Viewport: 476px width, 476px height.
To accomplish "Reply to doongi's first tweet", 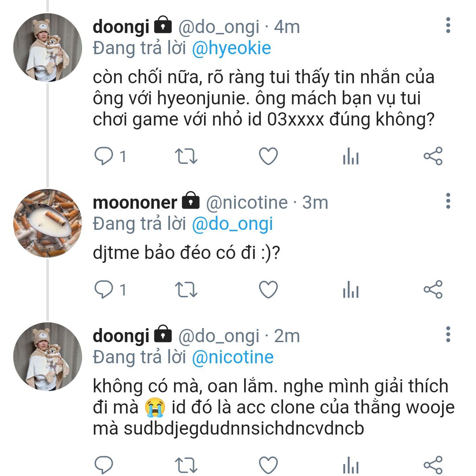I will (104, 156).
